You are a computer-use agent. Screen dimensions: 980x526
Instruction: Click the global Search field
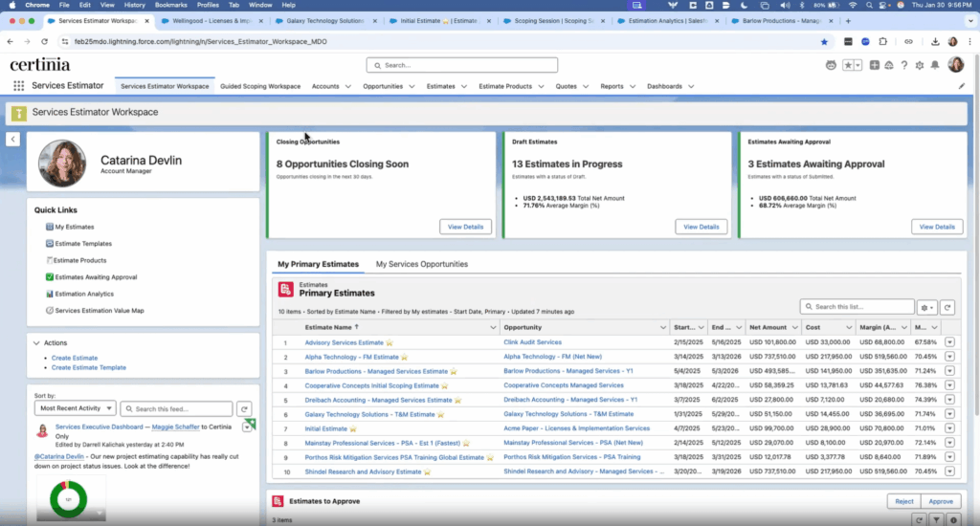click(462, 65)
